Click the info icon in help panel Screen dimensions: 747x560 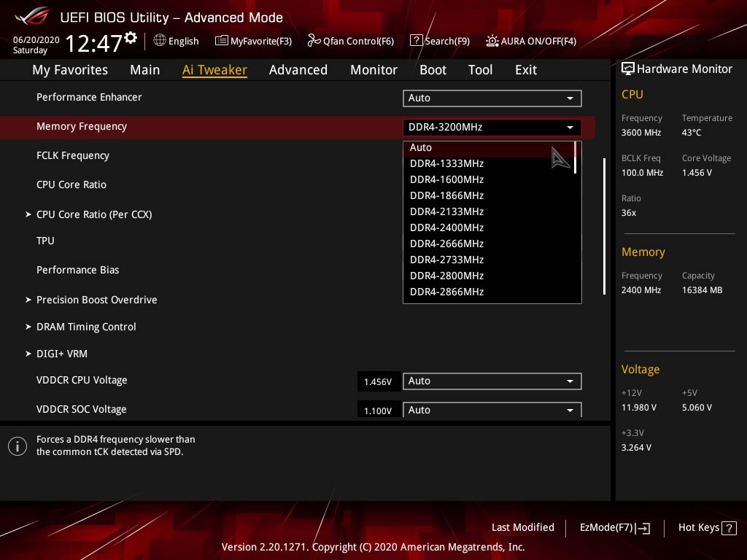click(17, 446)
